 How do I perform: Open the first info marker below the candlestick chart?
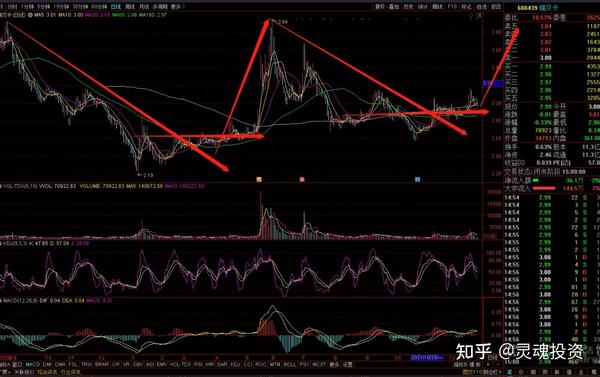click(259, 179)
